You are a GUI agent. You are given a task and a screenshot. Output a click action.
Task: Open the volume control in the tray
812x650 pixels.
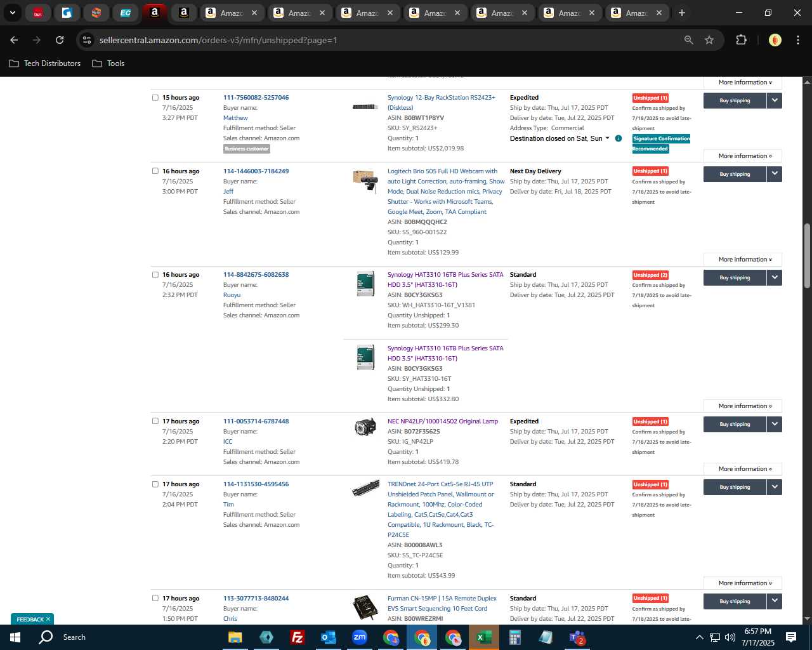tap(730, 637)
